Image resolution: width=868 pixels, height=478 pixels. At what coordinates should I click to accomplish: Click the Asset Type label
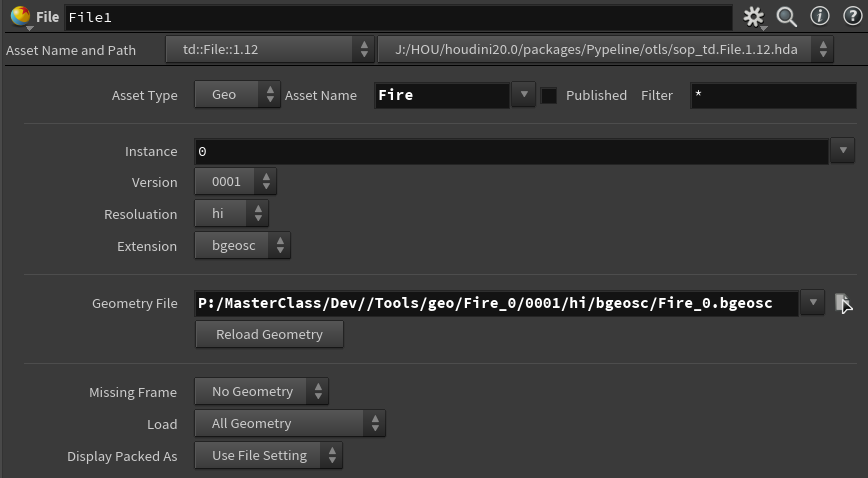coord(144,96)
